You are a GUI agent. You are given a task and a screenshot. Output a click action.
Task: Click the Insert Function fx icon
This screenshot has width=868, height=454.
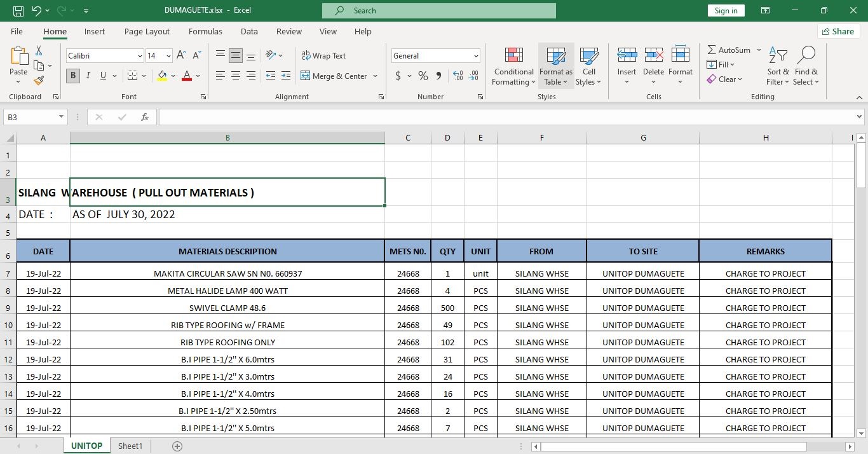145,117
